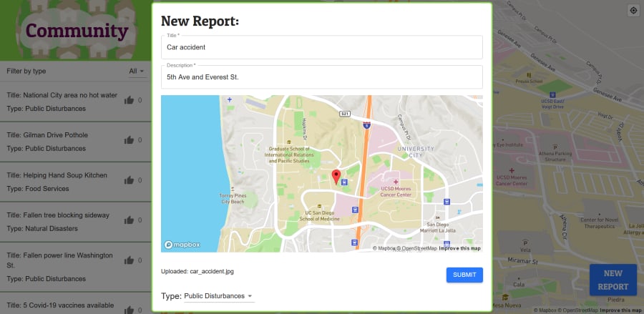This screenshot has height=314, width=644.
Task: Select the National City area no hot water report
Action: click(x=76, y=102)
